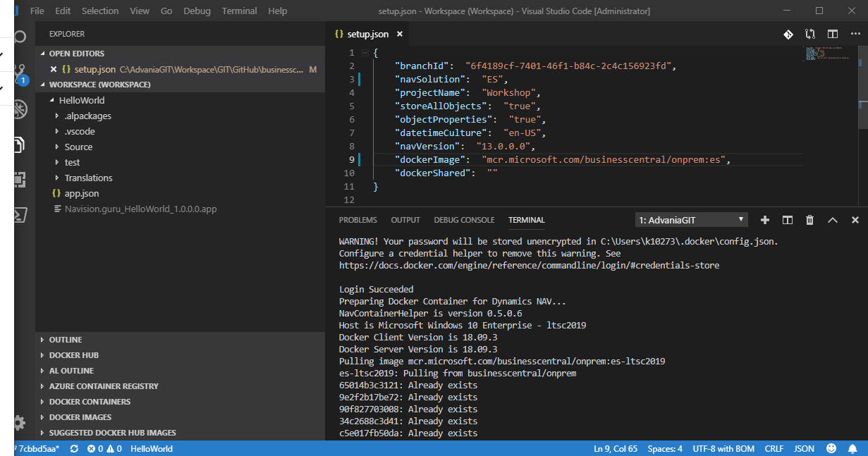Viewport: 868px width, 456px height.
Task: Collapse the code fold at line 1
Action: [365, 53]
